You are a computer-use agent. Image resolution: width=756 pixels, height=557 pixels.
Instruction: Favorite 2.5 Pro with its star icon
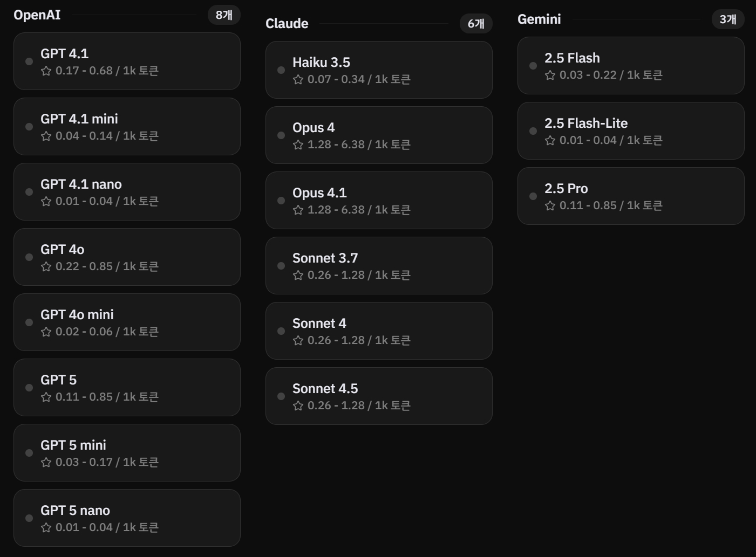point(550,205)
